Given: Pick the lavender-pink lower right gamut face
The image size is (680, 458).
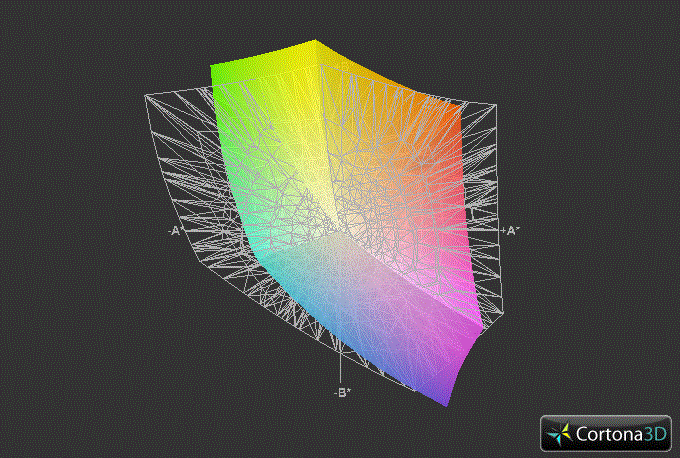Looking at the screenshot, I should coord(420,320).
